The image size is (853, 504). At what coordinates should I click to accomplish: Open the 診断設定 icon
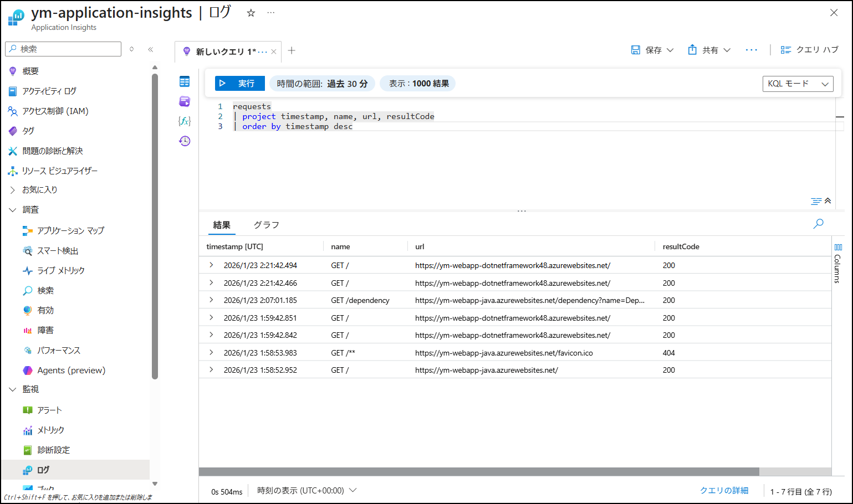[x=28, y=450]
